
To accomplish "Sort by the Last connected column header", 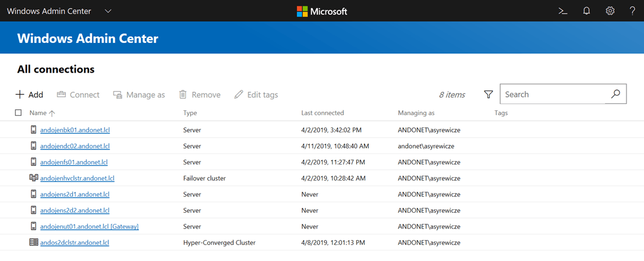I will click(x=323, y=113).
